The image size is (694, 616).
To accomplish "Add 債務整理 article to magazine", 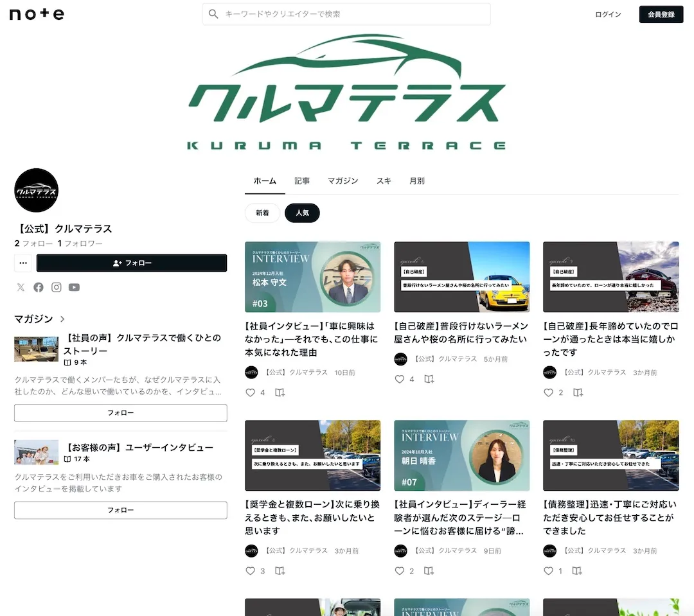I will pyautogui.click(x=576, y=571).
